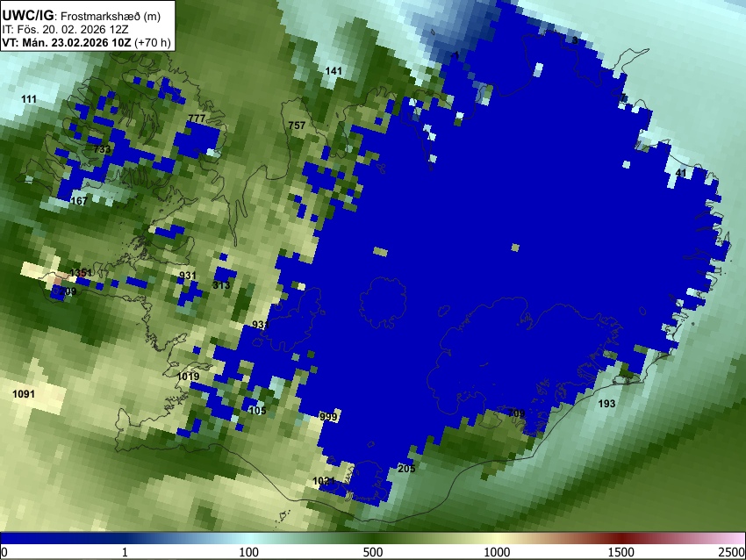
Task: Click the legend tick label 100
Action: (x=249, y=552)
